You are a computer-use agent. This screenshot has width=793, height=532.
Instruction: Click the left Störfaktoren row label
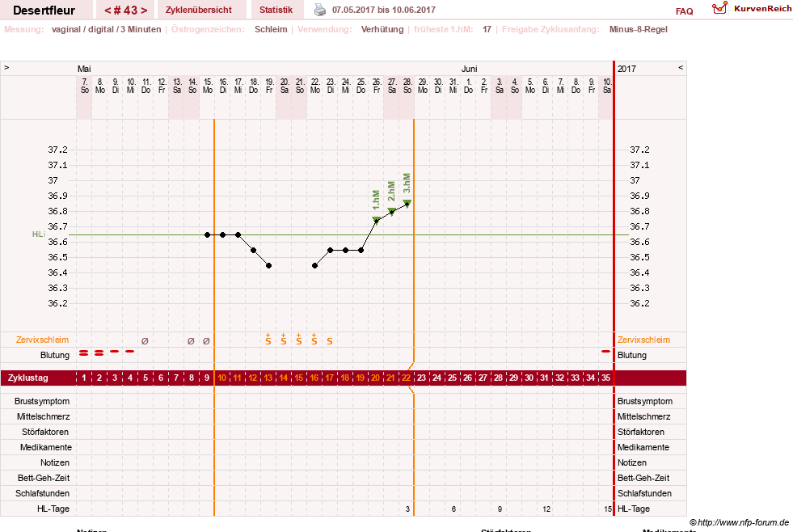[45, 432]
